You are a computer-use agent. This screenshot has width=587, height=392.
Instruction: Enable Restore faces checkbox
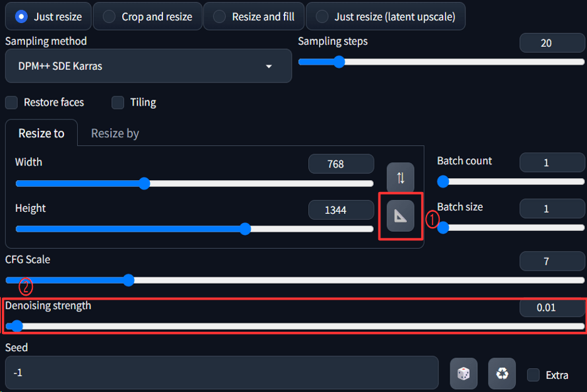(12, 102)
